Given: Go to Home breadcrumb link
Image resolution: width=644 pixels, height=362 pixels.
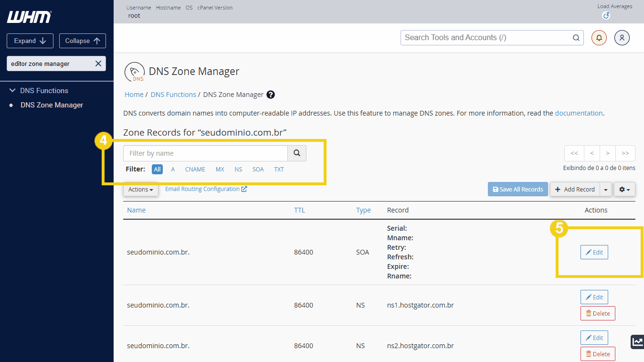Looking at the screenshot, I should [x=134, y=95].
